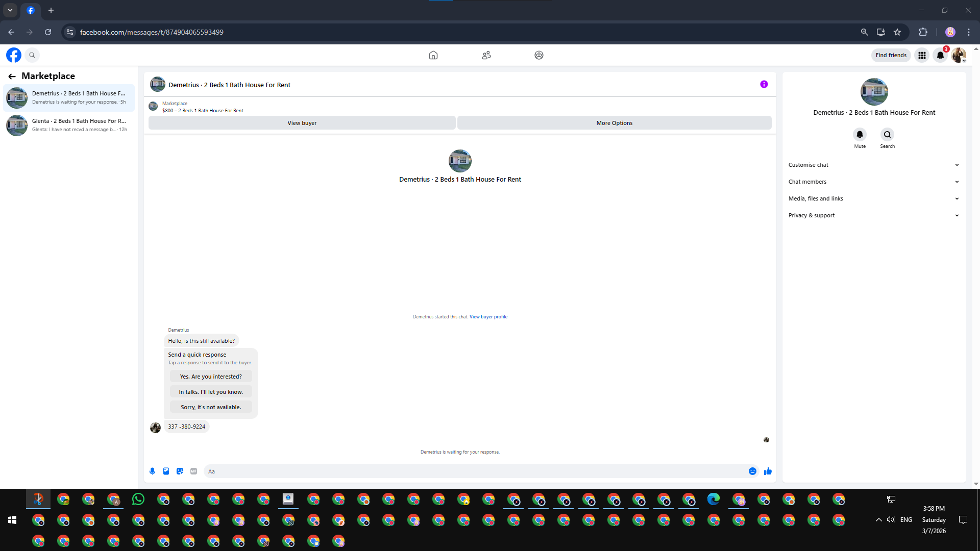Click the "$800 – 2 Beds 1 Bath House For Rent" listing text
980x551 pixels.
pyautogui.click(x=203, y=111)
